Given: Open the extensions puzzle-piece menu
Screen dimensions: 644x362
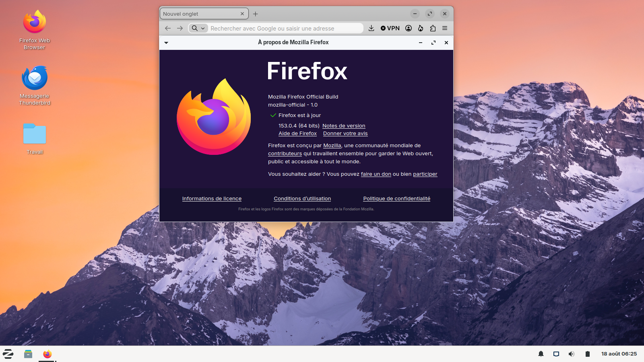Looking at the screenshot, I should tap(433, 28).
